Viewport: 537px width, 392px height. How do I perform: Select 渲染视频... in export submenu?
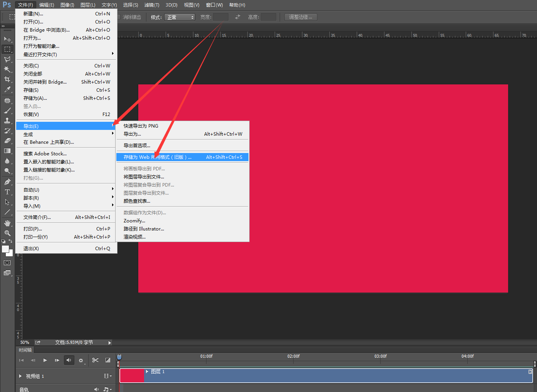183,237
